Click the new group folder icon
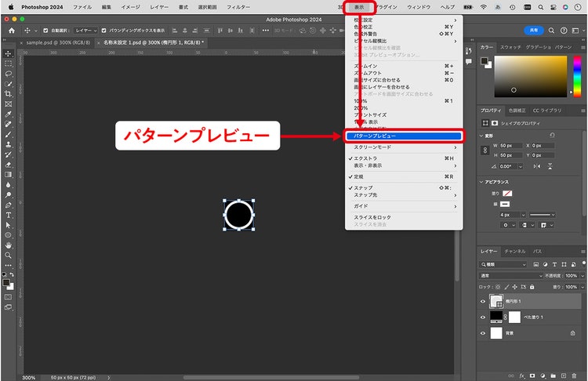 pos(554,376)
